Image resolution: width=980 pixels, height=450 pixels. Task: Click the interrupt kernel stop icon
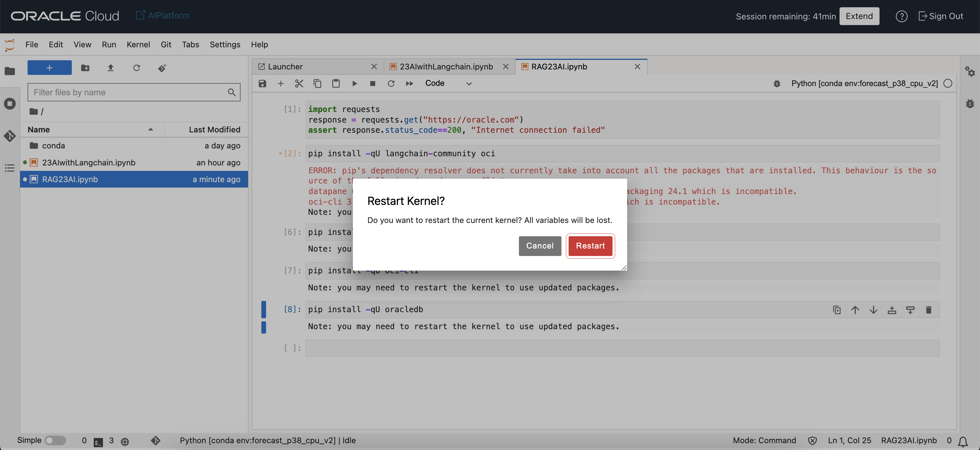coord(373,83)
